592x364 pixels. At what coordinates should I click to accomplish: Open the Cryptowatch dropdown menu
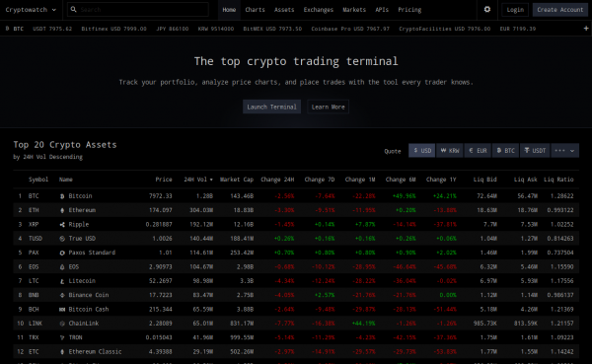coord(31,10)
